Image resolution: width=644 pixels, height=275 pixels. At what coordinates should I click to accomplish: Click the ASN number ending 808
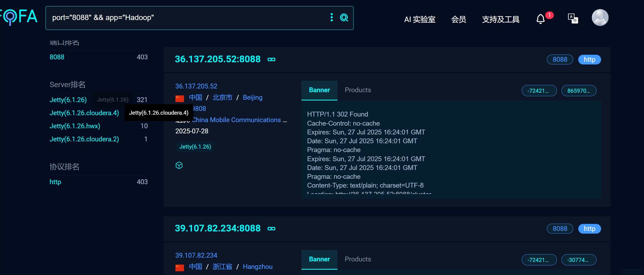click(x=199, y=109)
